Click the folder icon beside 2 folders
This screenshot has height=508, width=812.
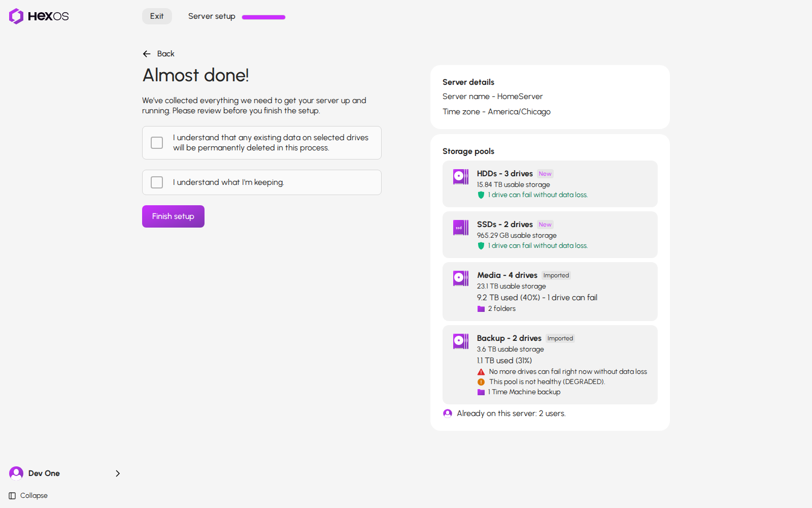pos(481,309)
